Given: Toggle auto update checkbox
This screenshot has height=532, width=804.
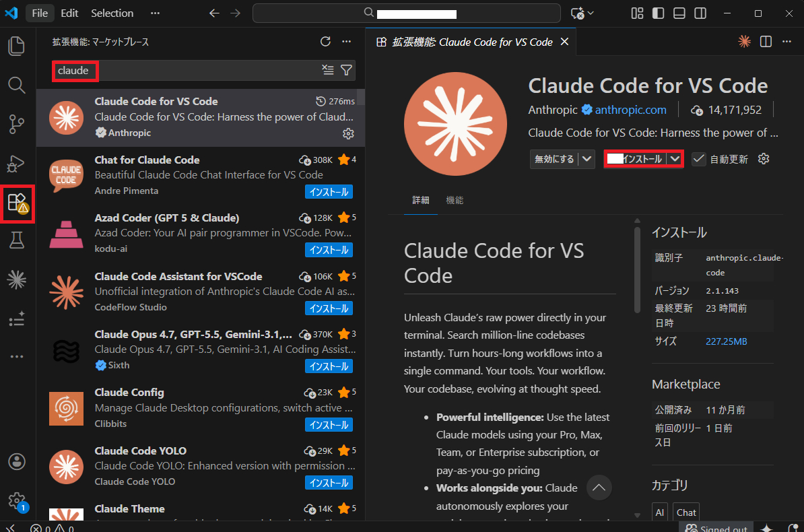Looking at the screenshot, I should 698,159.
